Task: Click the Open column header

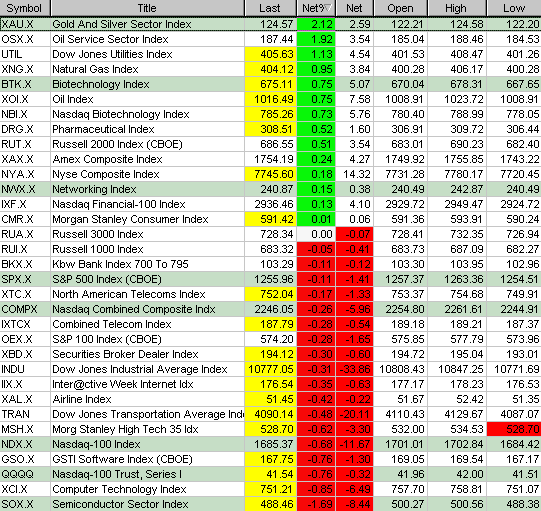Action: tap(400, 8)
